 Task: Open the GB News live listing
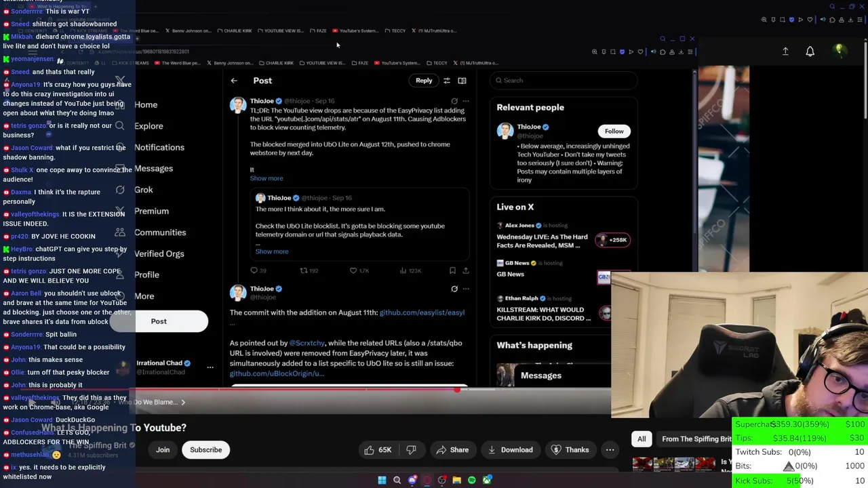tap(564, 268)
